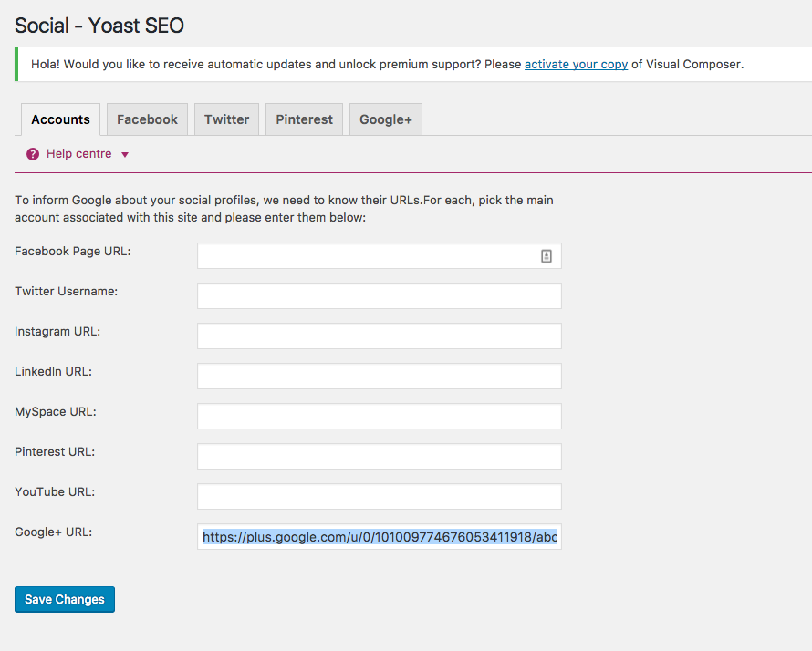Focus the LinkedIn URL field
This screenshot has height=651, width=812.
(x=380, y=377)
